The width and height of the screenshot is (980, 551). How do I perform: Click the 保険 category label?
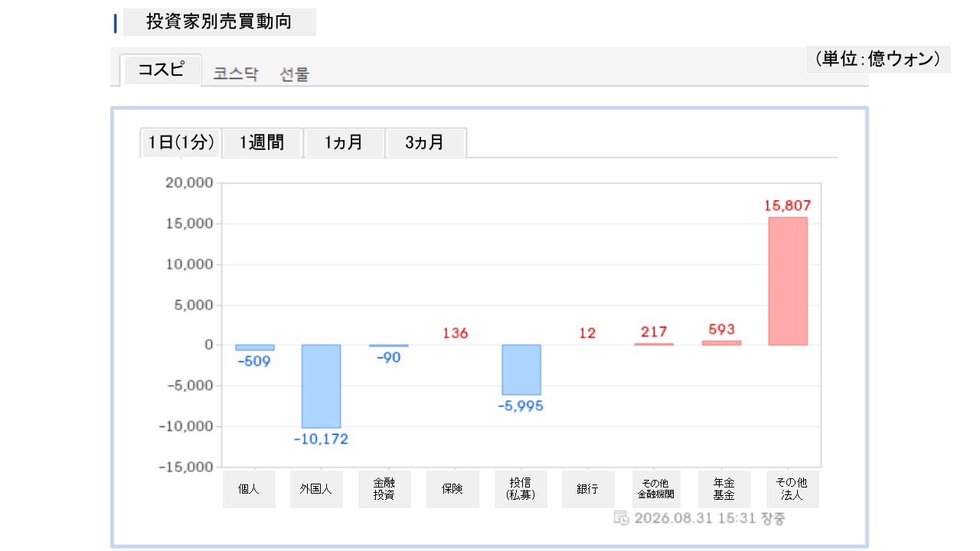452,489
